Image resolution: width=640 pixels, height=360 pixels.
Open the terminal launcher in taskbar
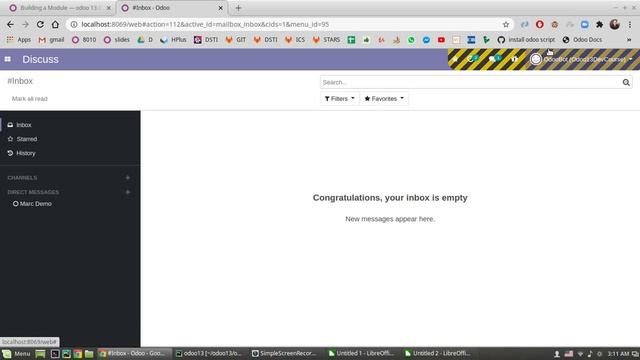click(55, 353)
